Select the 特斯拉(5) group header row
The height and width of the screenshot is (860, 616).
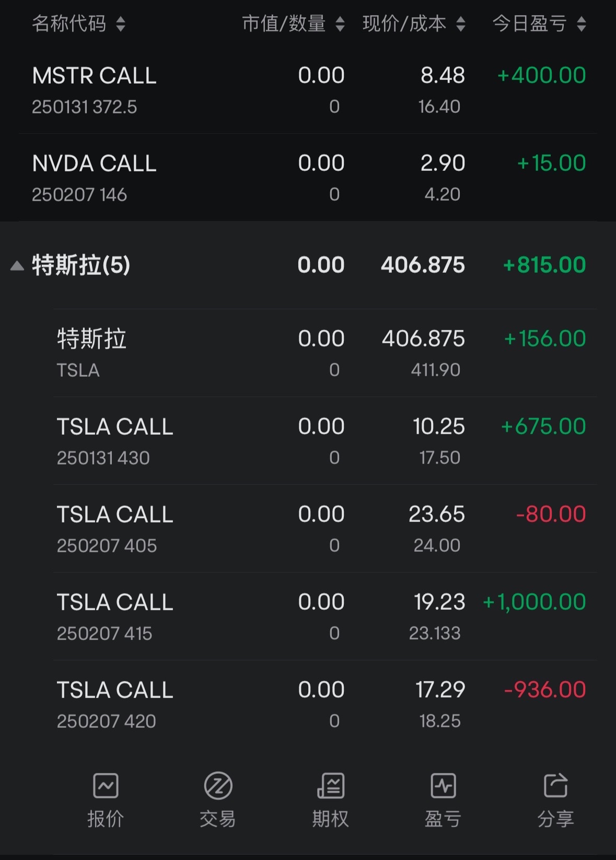tap(308, 265)
